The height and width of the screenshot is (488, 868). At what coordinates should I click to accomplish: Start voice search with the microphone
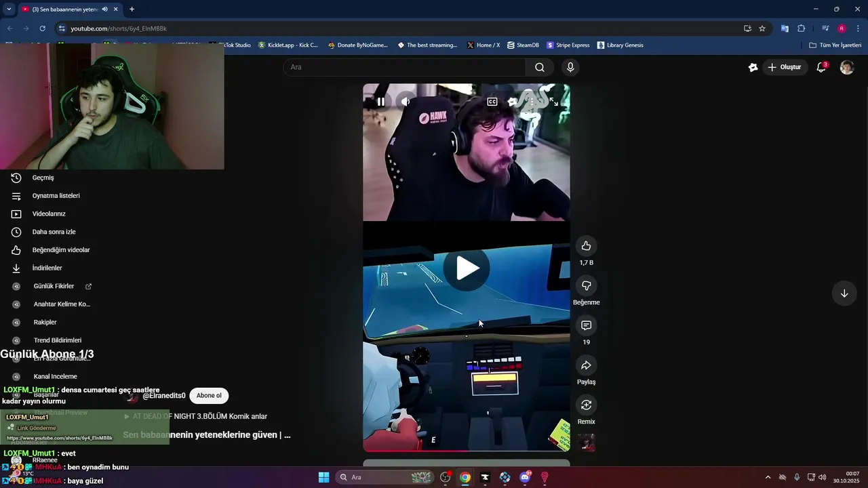click(x=570, y=67)
